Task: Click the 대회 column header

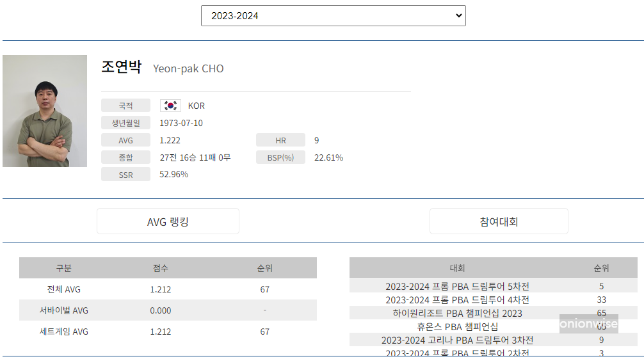Action: [x=457, y=268]
